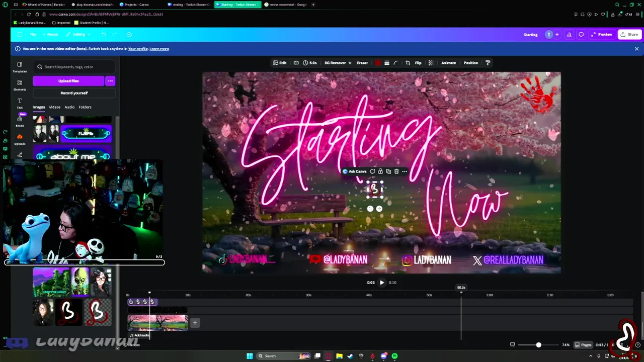Screen dimensions: 644x362
Task: Click the Edit image button
Action: [280, 63]
